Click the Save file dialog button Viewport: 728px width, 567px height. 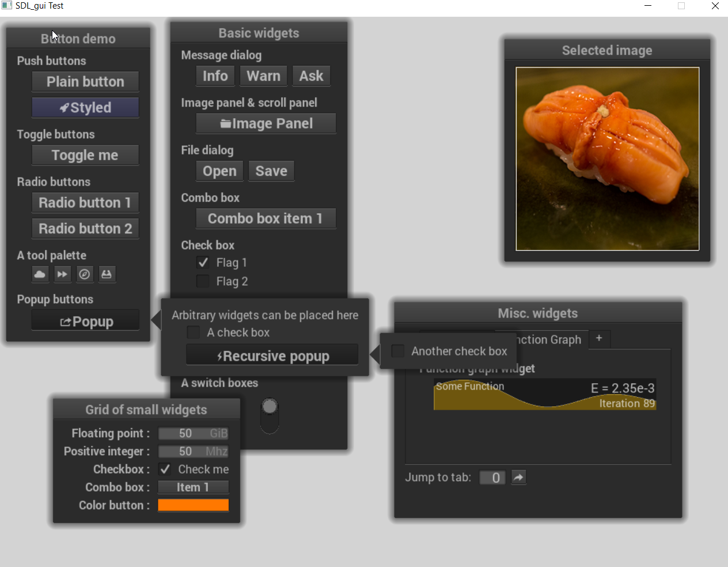271,171
